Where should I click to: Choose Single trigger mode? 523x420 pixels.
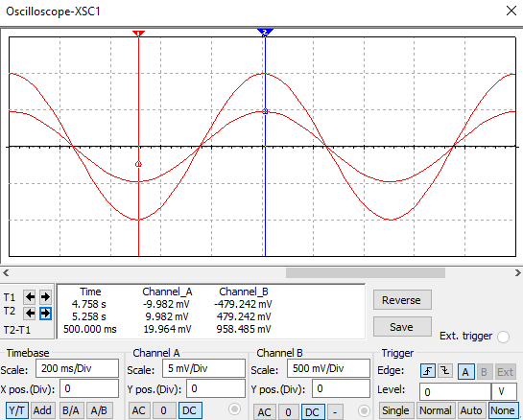pos(395,410)
